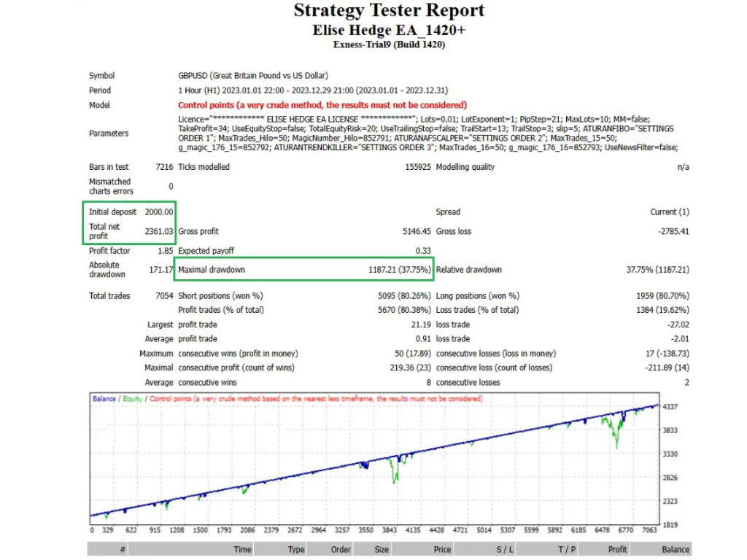
Task: Click the blue Balance legend label
Action: (104, 399)
